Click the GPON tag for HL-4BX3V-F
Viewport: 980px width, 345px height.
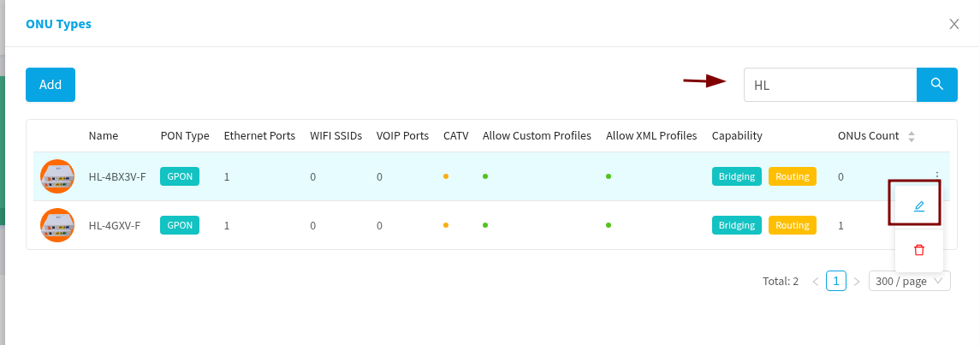click(x=180, y=176)
